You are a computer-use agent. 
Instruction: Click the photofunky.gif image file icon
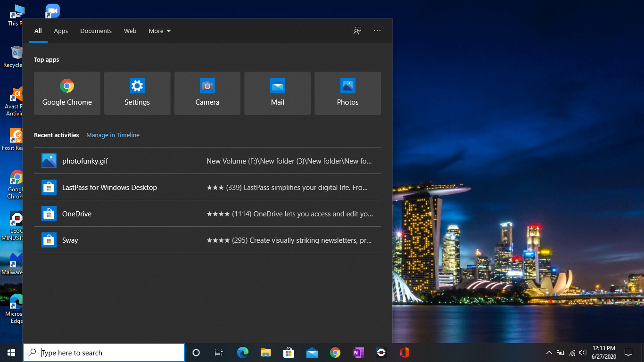[49, 161]
